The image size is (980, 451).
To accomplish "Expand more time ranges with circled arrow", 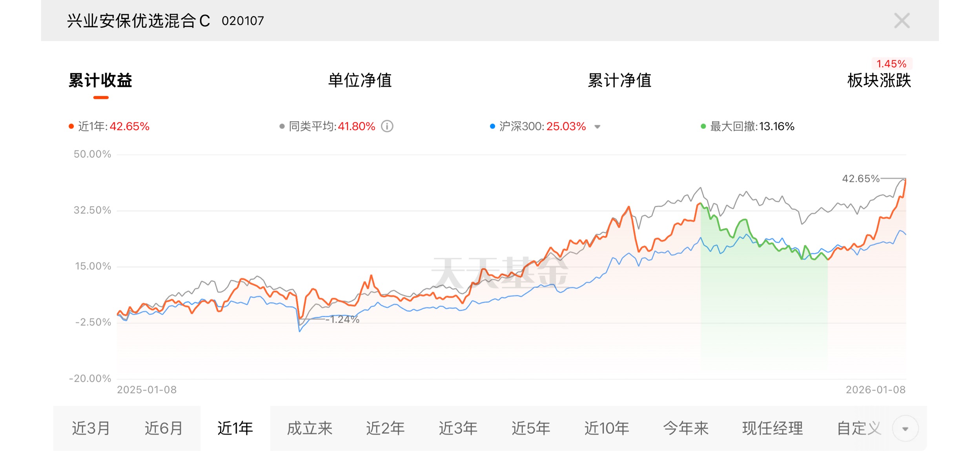I will [x=905, y=429].
